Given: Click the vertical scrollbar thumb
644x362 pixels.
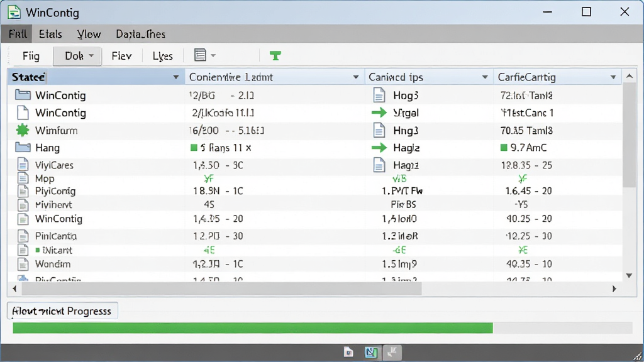Looking at the screenshot, I should click(629, 134).
